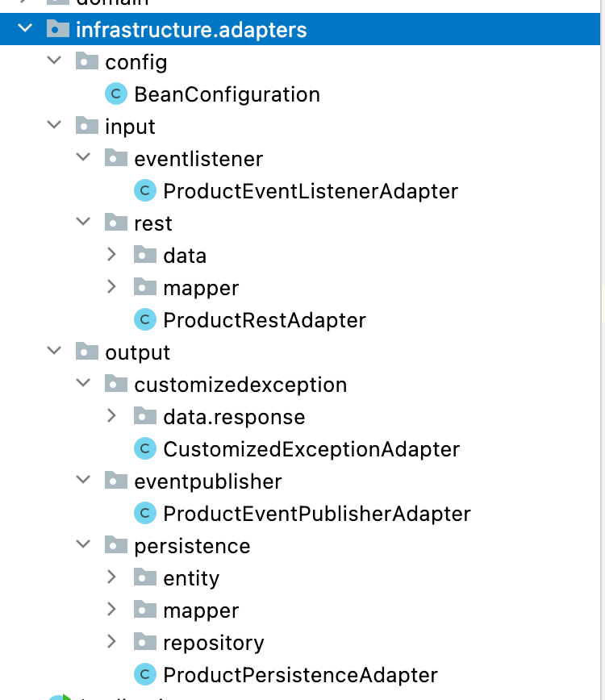Screen dimensions: 605x700
Task: Click the BeanConfiguration class icon
Action: coord(116,94)
